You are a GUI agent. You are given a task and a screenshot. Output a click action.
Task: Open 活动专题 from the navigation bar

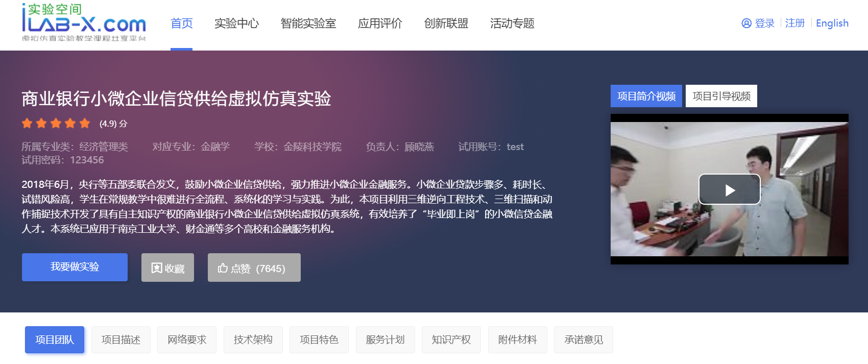coord(512,23)
